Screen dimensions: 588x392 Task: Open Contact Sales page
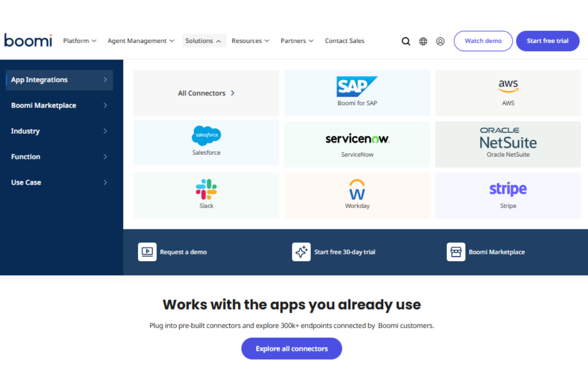coord(344,41)
